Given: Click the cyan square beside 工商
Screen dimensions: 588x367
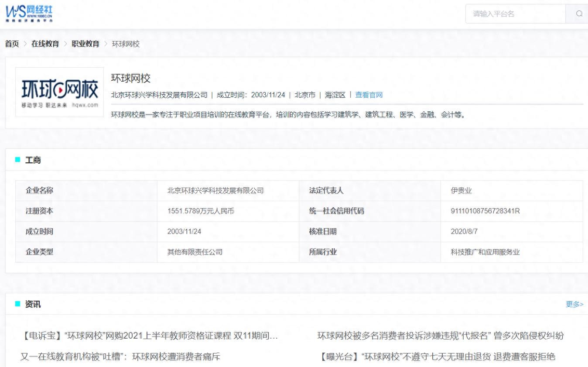Looking at the screenshot, I should [18, 160].
